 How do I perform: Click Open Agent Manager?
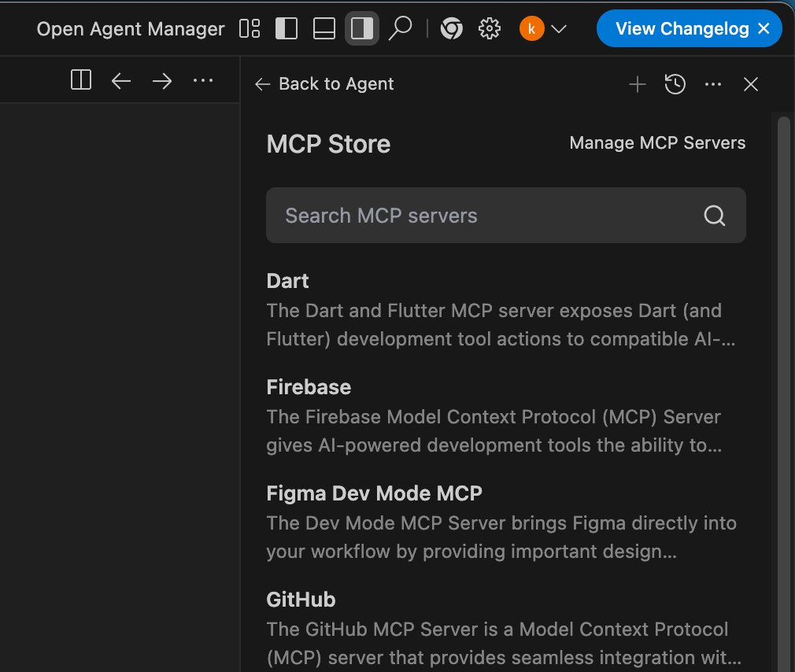click(131, 29)
